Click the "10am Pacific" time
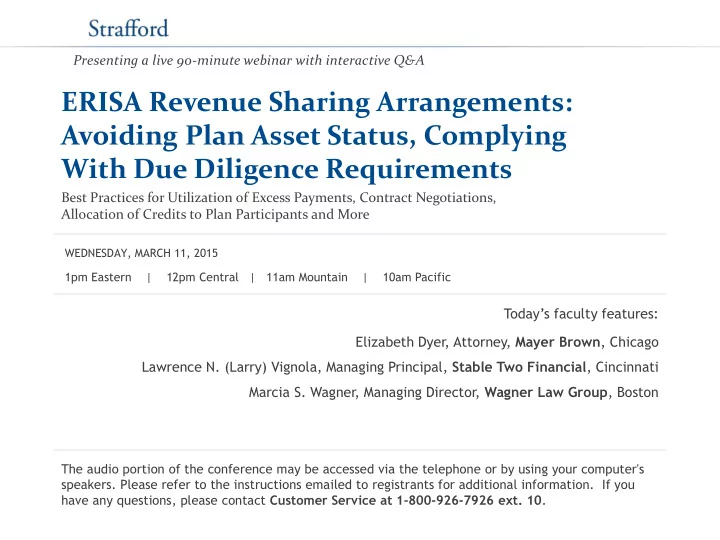This screenshot has width=720, height=540. pyautogui.click(x=417, y=277)
